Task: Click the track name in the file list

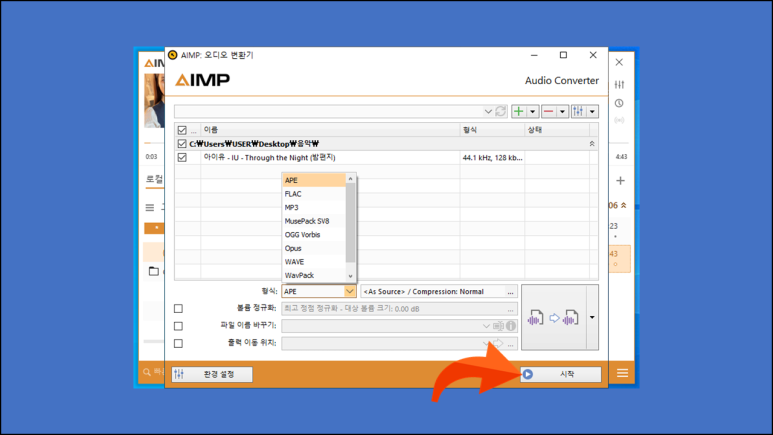Action: point(269,158)
